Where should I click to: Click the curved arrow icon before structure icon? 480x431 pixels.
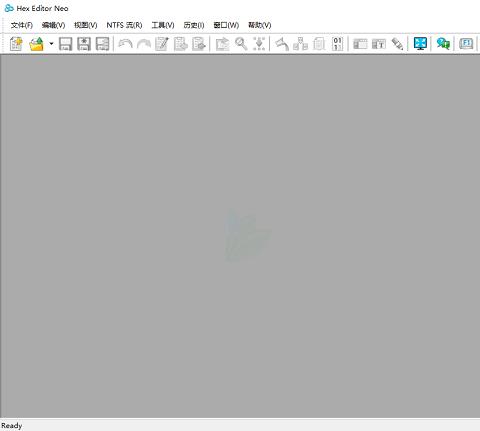(x=282, y=44)
